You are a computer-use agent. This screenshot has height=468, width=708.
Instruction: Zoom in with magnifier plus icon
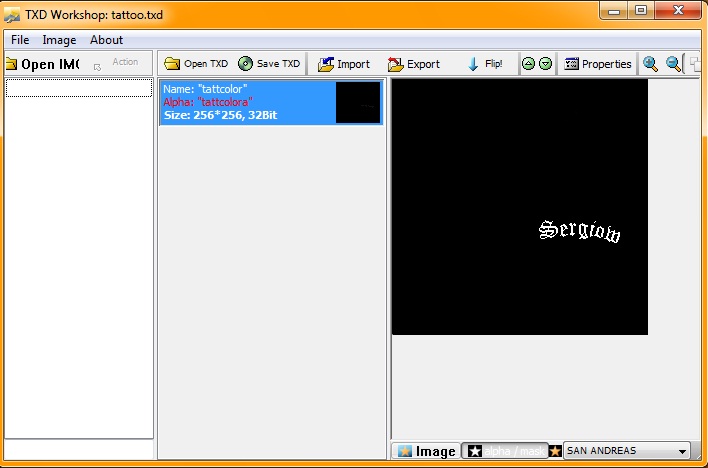coord(650,64)
